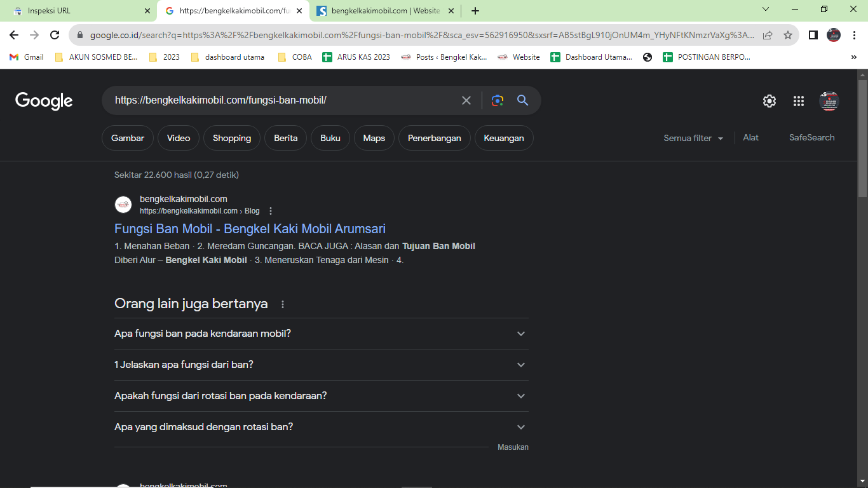
Task: Open ARUS KAS 2023 bookmark
Action: click(356, 57)
